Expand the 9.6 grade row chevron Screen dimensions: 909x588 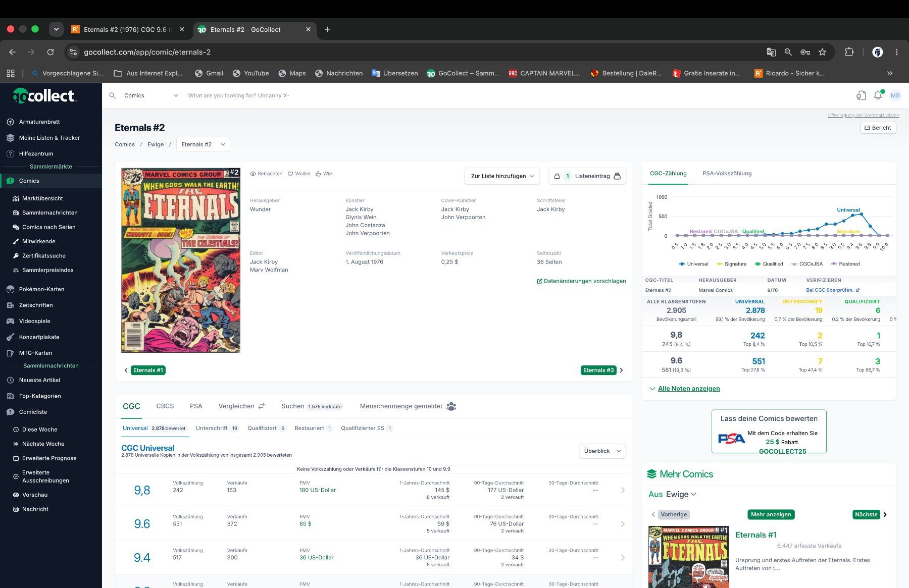(623, 524)
